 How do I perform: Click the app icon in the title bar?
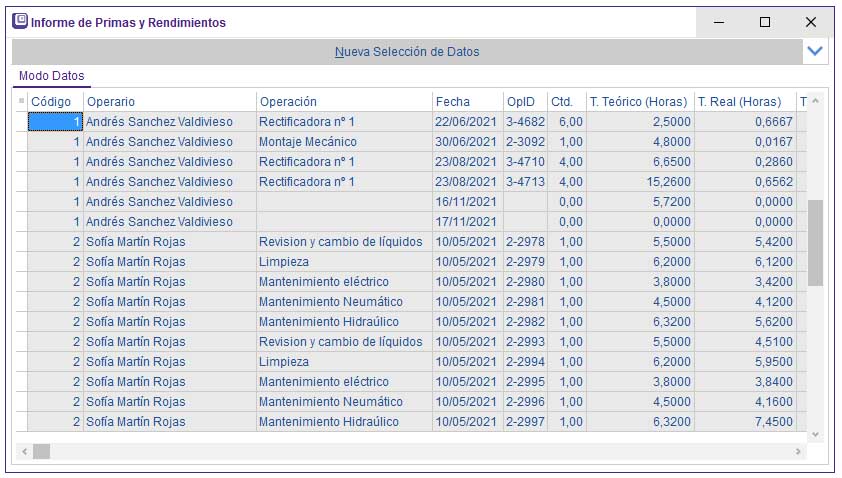pyautogui.click(x=19, y=22)
